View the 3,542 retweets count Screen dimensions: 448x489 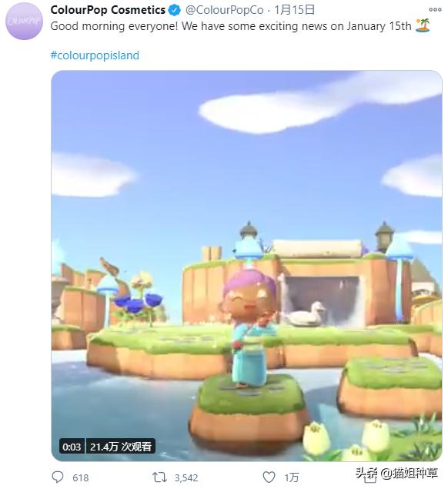pos(186,477)
